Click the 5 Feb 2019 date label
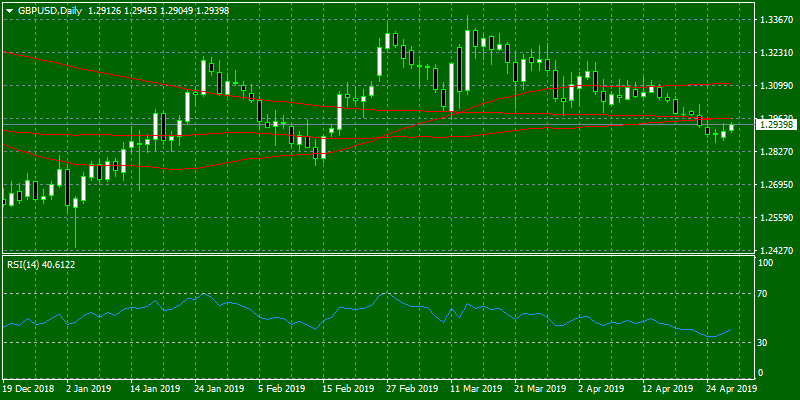Viewport: 800px width, 400px height. [281, 389]
